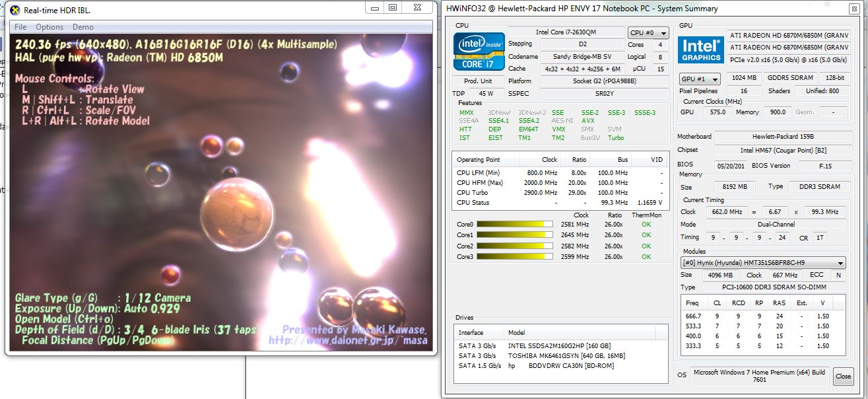
Task: Open the Demo menu in HDR IBL window
Action: (83, 27)
